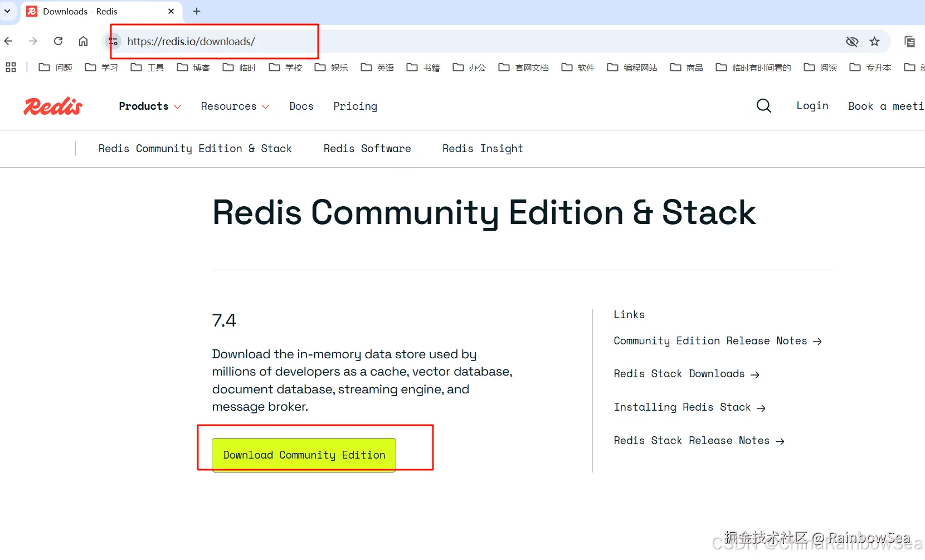Open the 临时 bookmark folder
Image resolution: width=925 pixels, height=560 pixels.
240,67
